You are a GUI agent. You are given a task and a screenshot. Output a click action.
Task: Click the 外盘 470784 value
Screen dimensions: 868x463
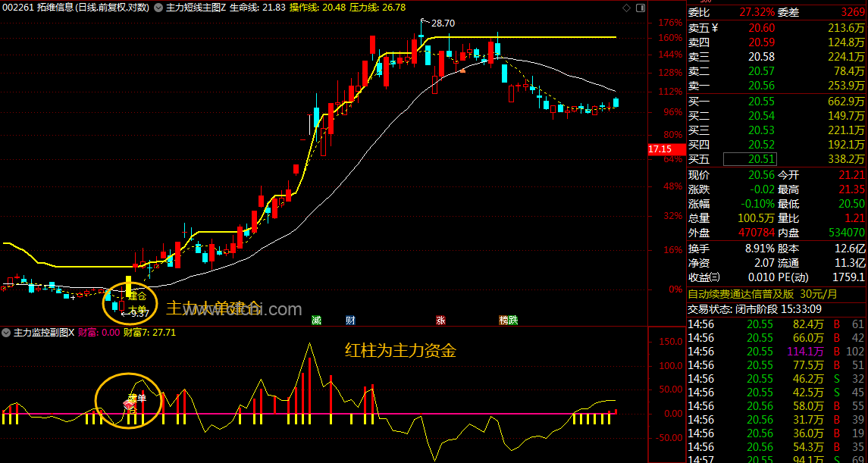[x=757, y=233]
